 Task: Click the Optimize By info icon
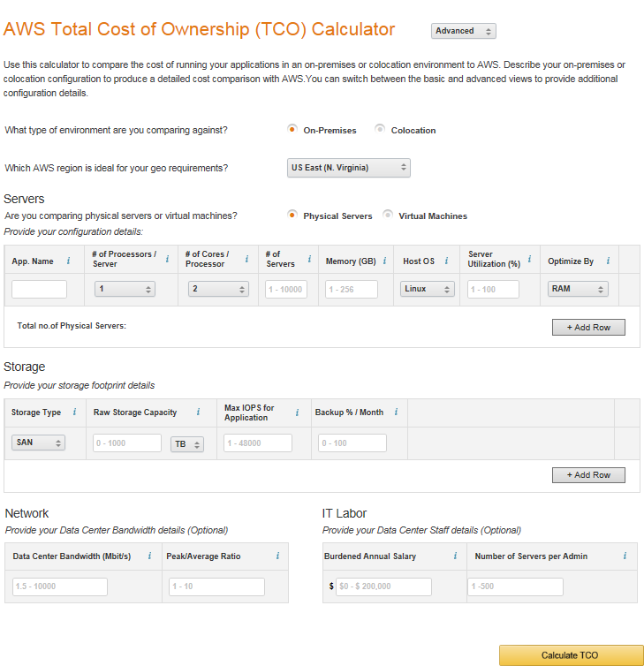tap(608, 261)
